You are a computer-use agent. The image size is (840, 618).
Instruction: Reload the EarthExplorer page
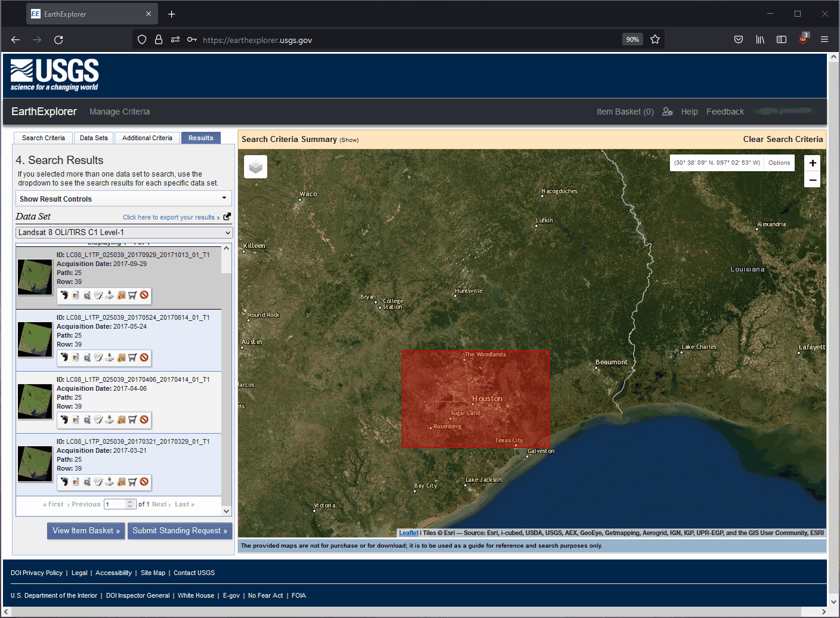tap(58, 39)
